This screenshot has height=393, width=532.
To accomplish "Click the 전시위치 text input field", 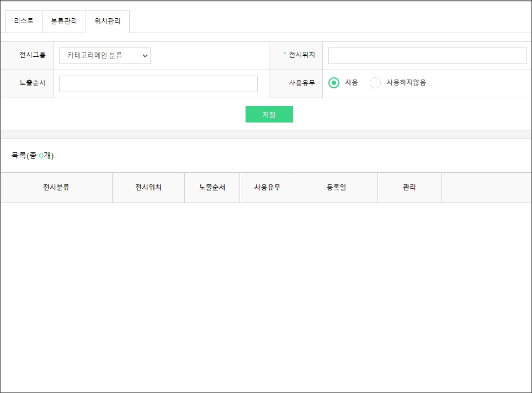I will tap(427, 56).
